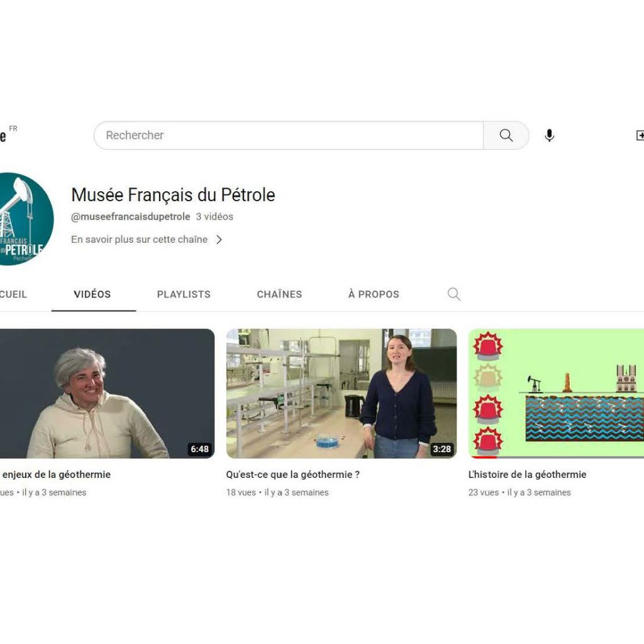Focus the Rechercher search field
The height and width of the screenshot is (644, 644).
[289, 135]
